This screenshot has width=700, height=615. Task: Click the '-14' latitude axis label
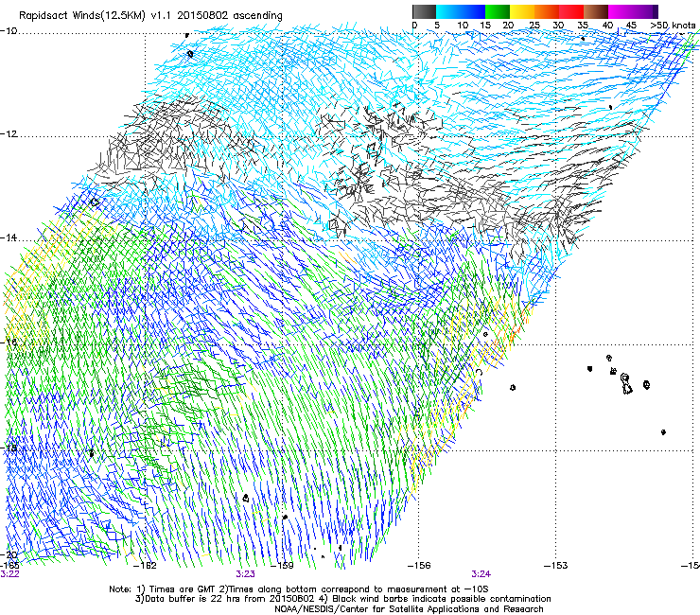[9, 238]
